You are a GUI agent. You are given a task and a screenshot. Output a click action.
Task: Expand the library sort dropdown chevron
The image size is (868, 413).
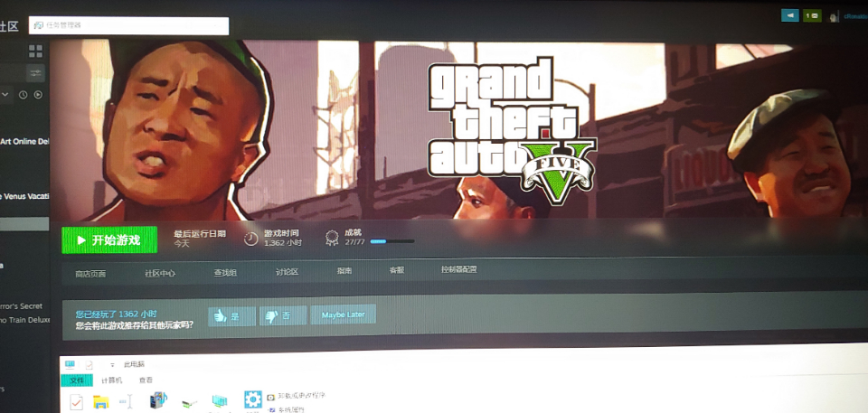pyautogui.click(x=5, y=95)
